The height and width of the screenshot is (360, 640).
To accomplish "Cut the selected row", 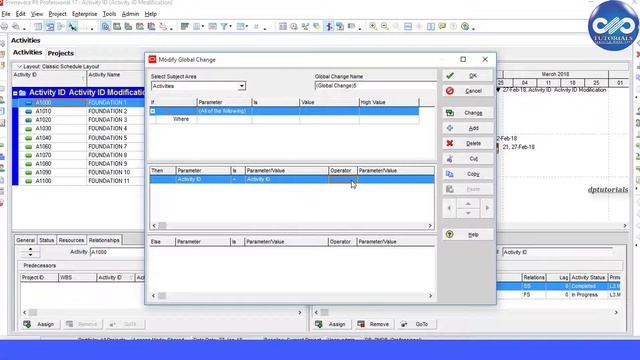I will click(467, 159).
